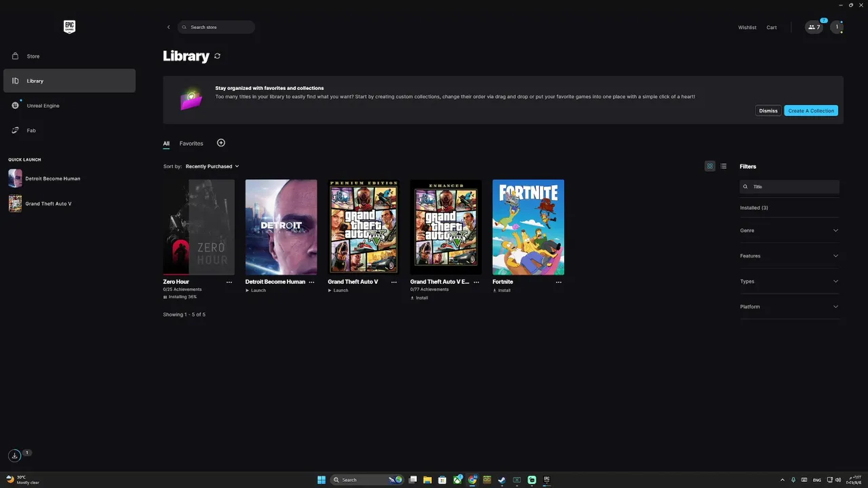Open the Cart link
Image resolution: width=868 pixels, height=488 pixels.
pos(772,28)
